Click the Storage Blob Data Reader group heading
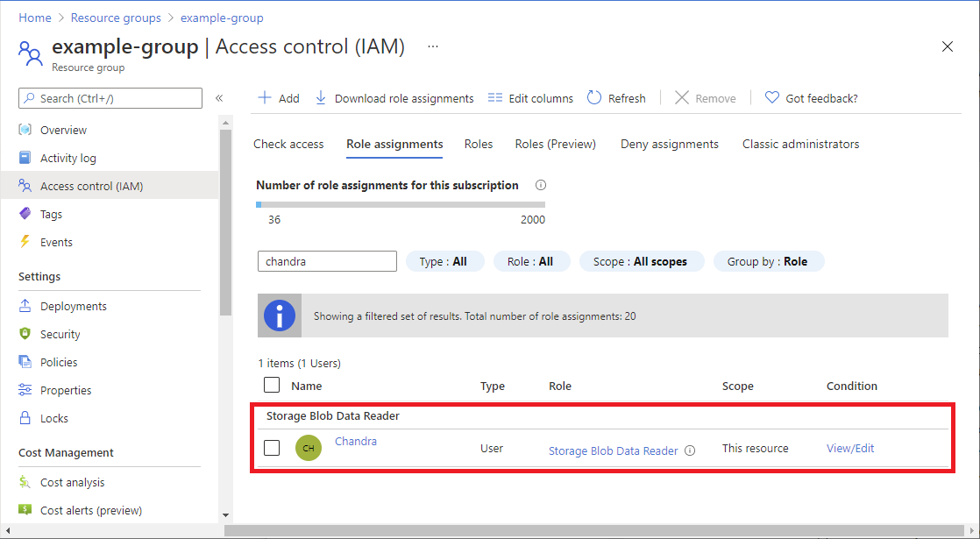This screenshot has height=539, width=980. tap(333, 415)
